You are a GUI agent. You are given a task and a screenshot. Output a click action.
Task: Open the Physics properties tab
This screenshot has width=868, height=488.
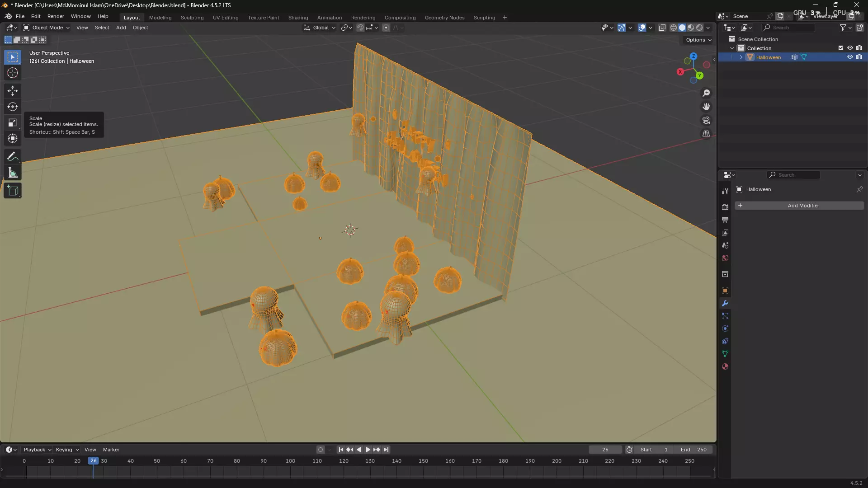click(x=725, y=328)
